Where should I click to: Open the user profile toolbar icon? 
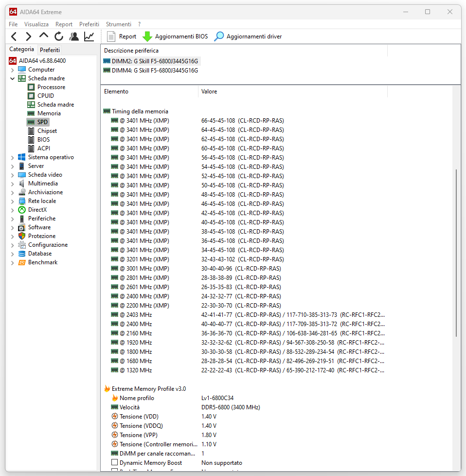tap(74, 37)
